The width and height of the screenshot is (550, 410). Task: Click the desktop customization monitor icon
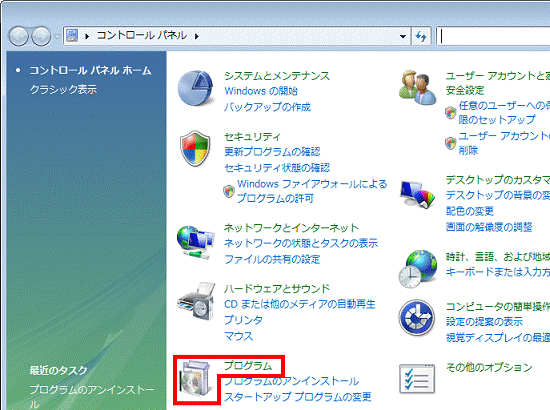coord(417,194)
